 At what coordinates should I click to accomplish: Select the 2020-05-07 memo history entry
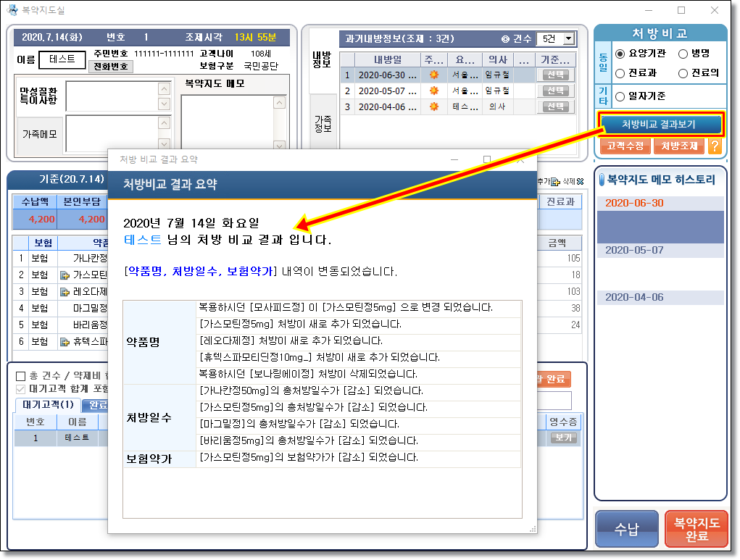(634, 250)
